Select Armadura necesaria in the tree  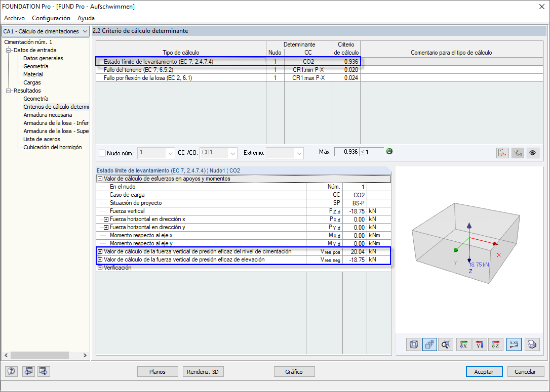[x=48, y=114]
